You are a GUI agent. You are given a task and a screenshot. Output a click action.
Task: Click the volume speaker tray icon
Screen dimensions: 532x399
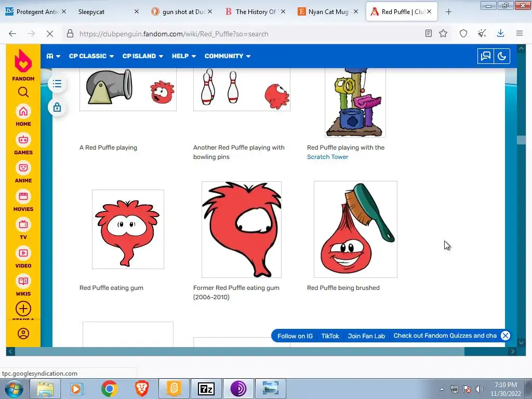(x=480, y=389)
